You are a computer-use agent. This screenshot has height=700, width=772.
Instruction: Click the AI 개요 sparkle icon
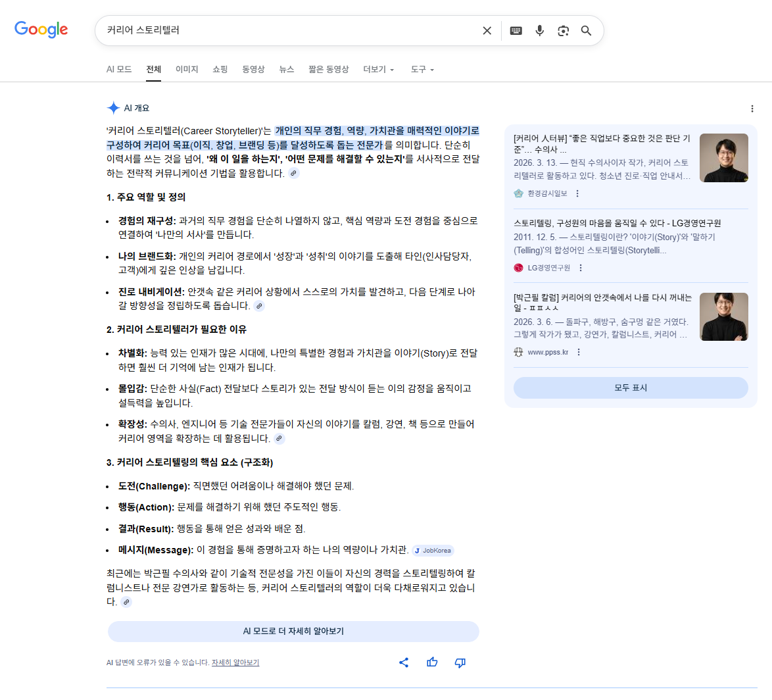click(114, 108)
